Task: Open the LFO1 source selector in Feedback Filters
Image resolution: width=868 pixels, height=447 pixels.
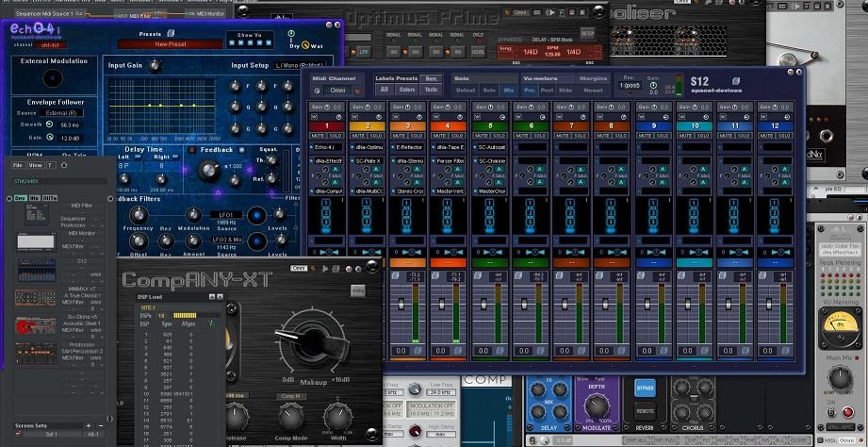Action: [226, 214]
